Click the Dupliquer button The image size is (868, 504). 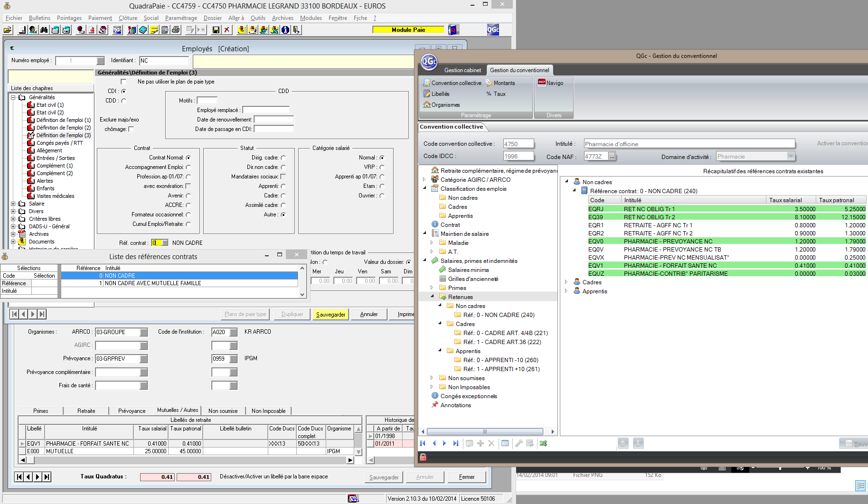(292, 314)
